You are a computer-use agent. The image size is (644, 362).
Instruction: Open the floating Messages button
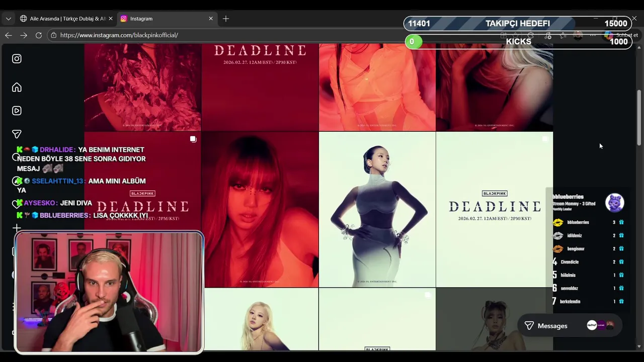(570, 326)
